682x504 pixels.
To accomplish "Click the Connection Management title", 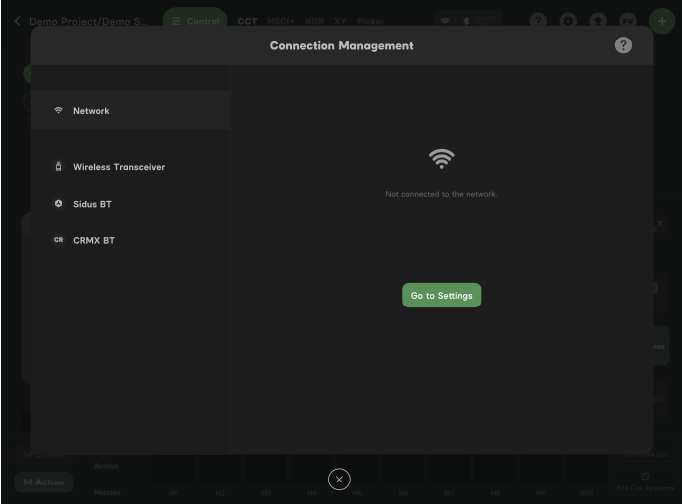I will (x=341, y=46).
